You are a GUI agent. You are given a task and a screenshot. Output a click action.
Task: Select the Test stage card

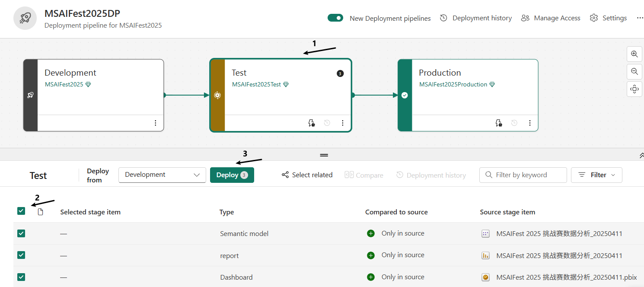click(281, 95)
